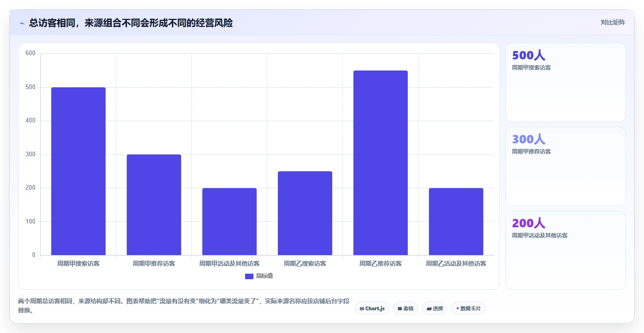Open the 500人 data card

566,83
